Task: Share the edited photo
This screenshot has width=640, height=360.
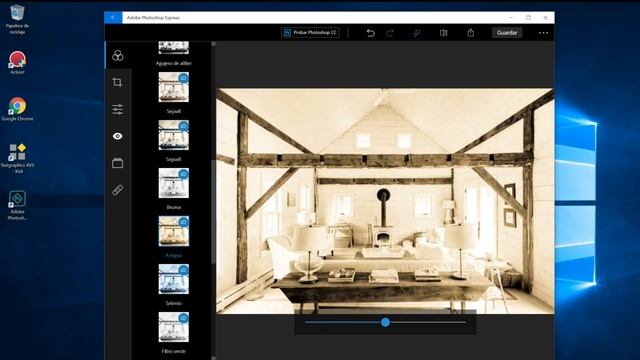Action: tap(471, 33)
